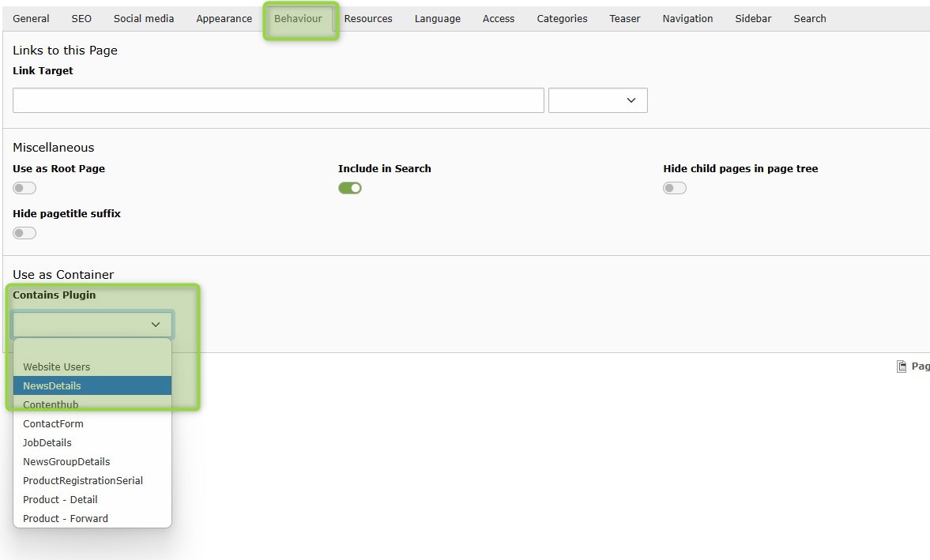Click the Link Target text field
The image size is (930, 560).
(x=278, y=100)
